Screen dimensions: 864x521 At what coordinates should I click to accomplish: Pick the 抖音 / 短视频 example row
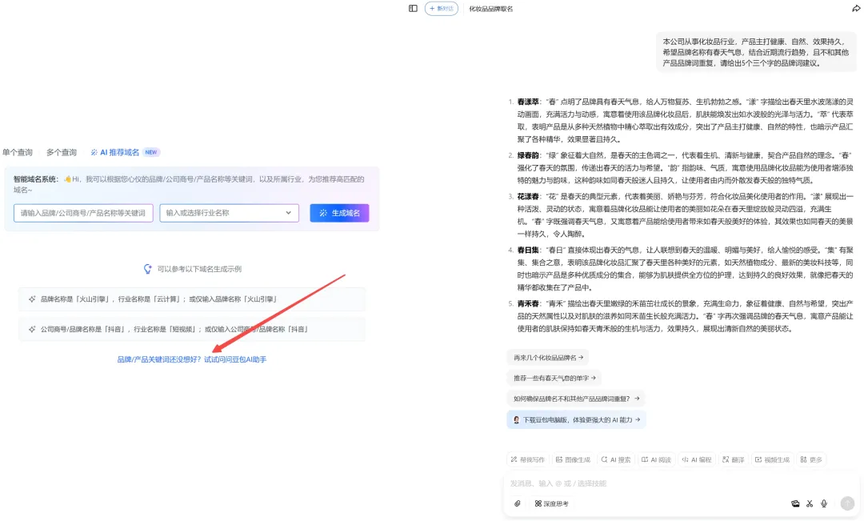pyautogui.click(x=192, y=329)
